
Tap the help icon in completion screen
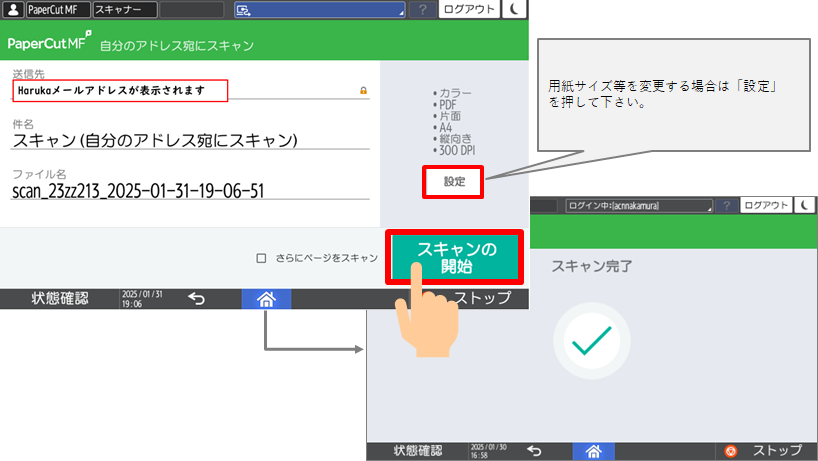(x=727, y=205)
